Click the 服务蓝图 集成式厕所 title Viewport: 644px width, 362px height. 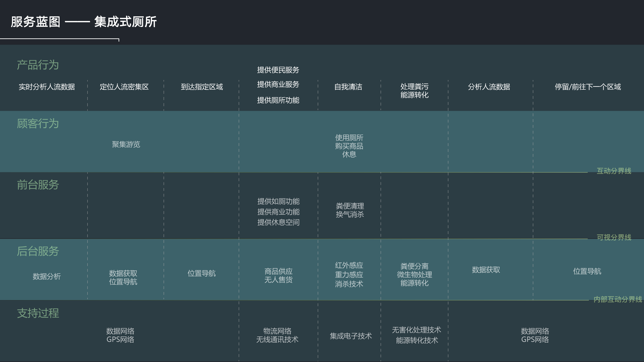click(x=84, y=22)
